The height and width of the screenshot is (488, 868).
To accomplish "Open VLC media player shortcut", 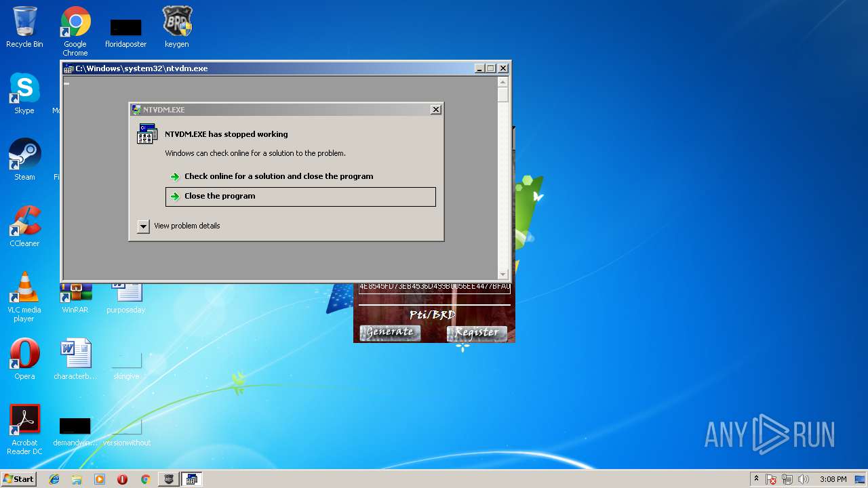I will point(24,297).
